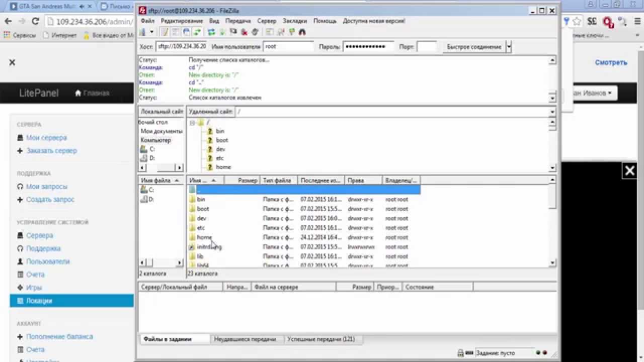Open the Site Manager dropdown arrow
Image resolution: width=644 pixels, height=362 pixels.
coord(151,32)
